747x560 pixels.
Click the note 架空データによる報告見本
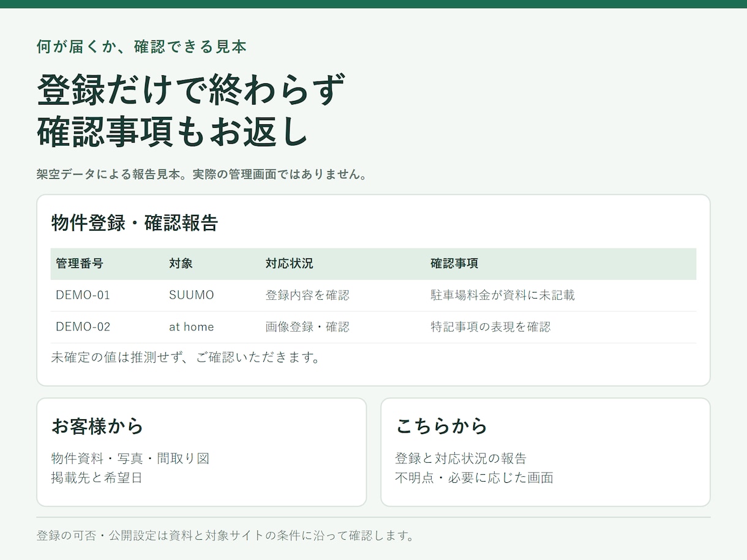click(111, 174)
